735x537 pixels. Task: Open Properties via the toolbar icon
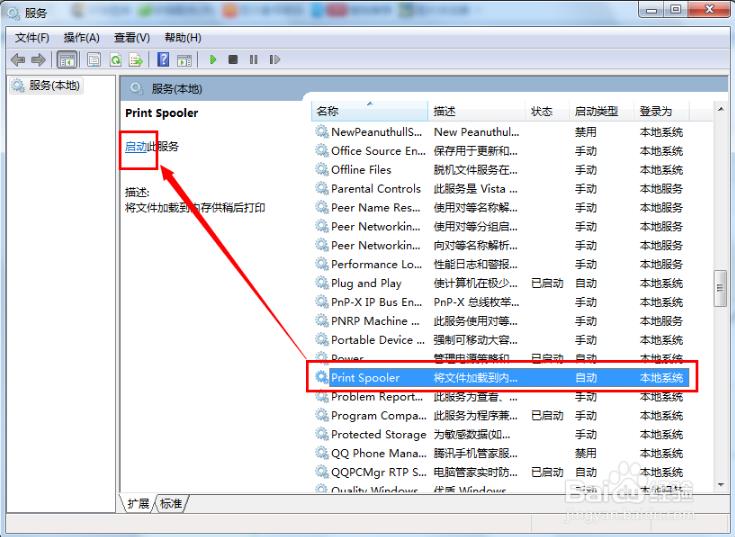pyautogui.click(x=93, y=60)
